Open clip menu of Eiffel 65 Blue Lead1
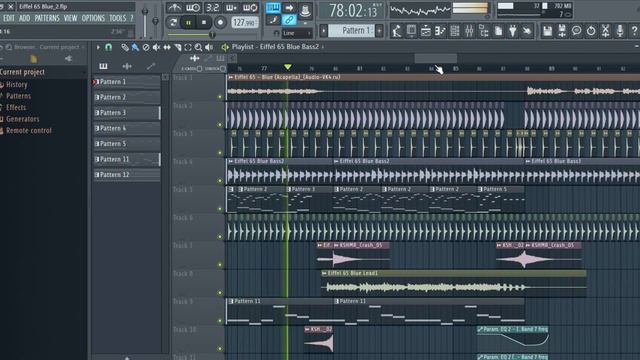Screen dimensions: 640x360 click(324, 273)
